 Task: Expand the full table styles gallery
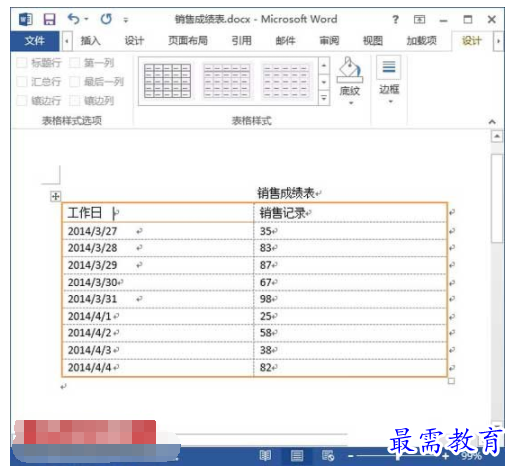(324, 98)
